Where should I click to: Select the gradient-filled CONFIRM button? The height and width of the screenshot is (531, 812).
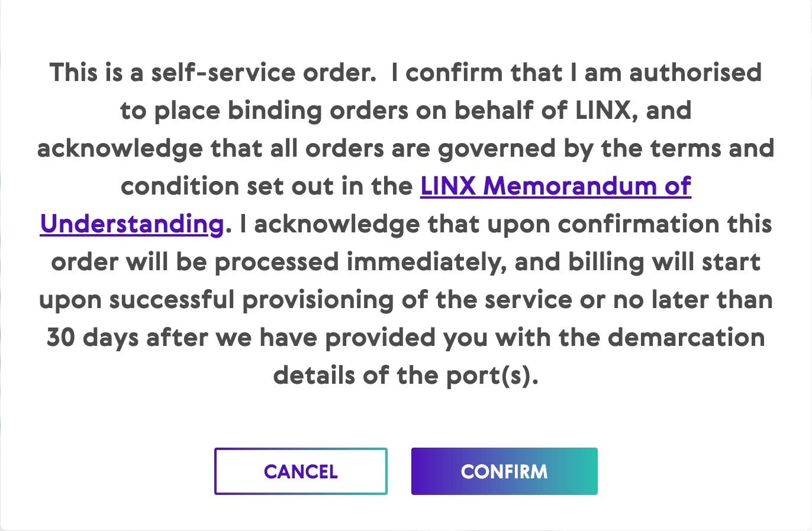tap(504, 471)
